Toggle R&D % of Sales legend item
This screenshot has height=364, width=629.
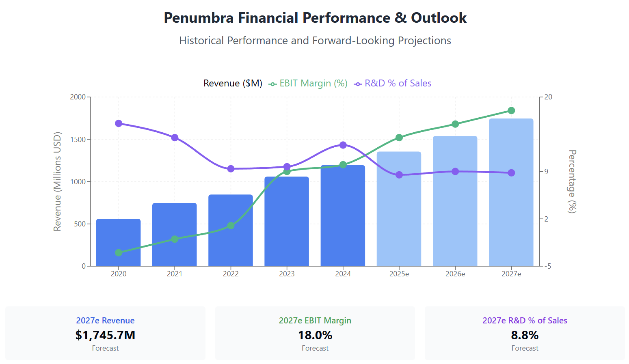(393, 83)
